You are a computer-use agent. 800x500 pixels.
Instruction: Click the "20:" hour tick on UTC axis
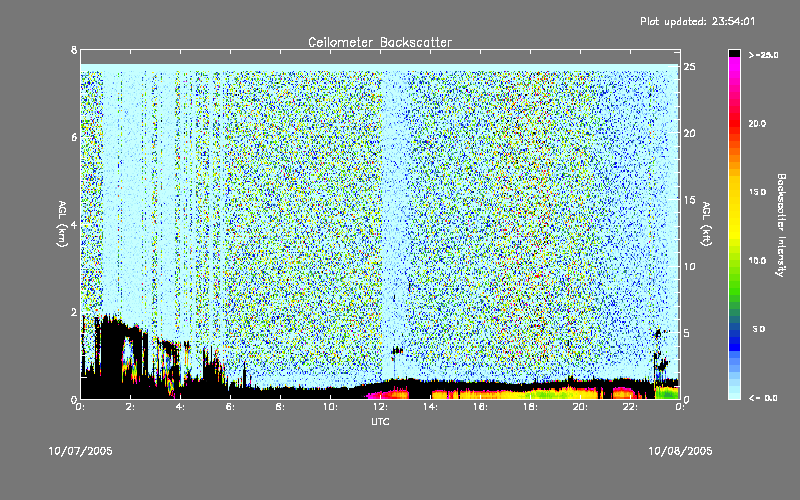(x=580, y=407)
